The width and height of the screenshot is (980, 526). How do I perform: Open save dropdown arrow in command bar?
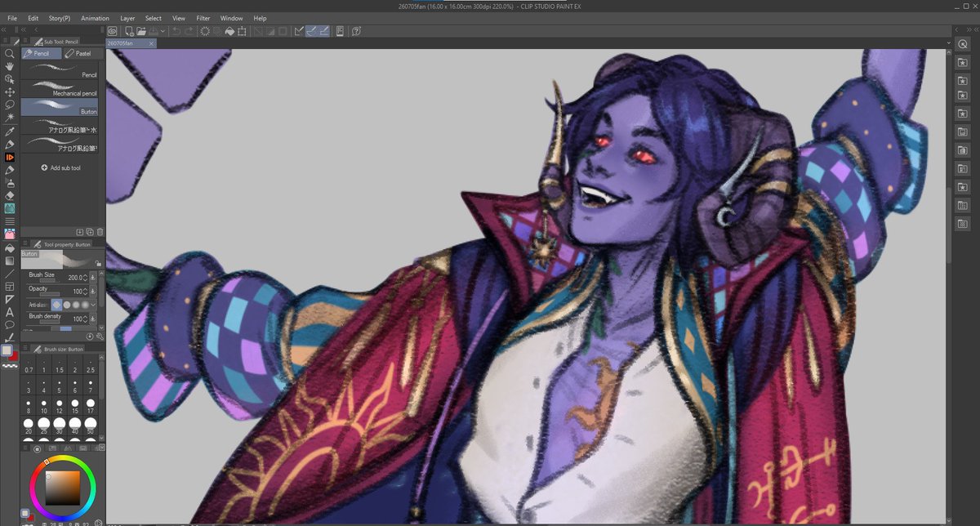point(164,31)
